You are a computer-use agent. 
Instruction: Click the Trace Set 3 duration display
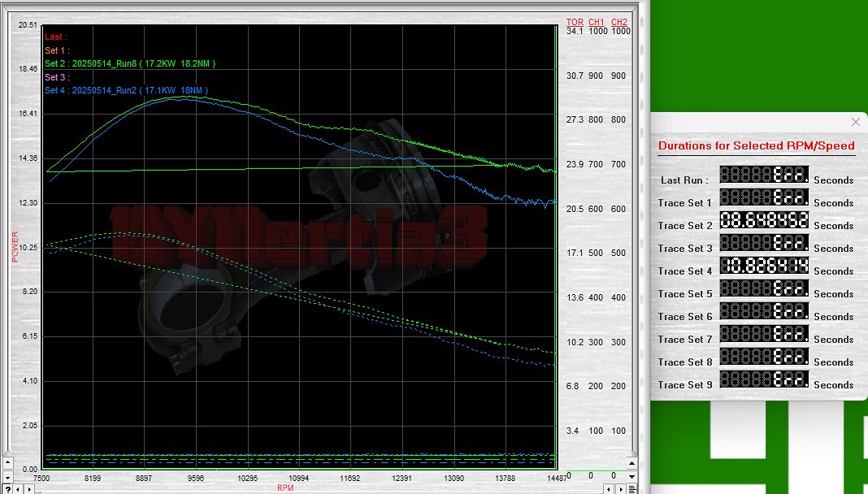point(764,242)
